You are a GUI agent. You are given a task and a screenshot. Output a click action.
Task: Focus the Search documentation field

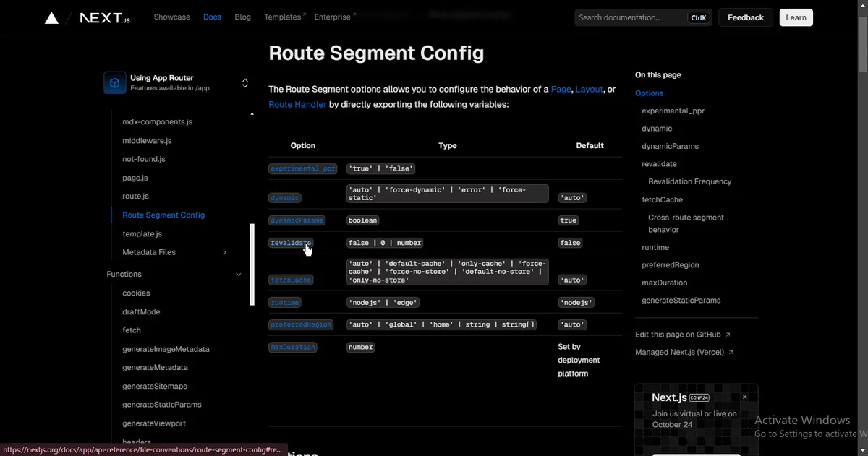click(x=629, y=17)
